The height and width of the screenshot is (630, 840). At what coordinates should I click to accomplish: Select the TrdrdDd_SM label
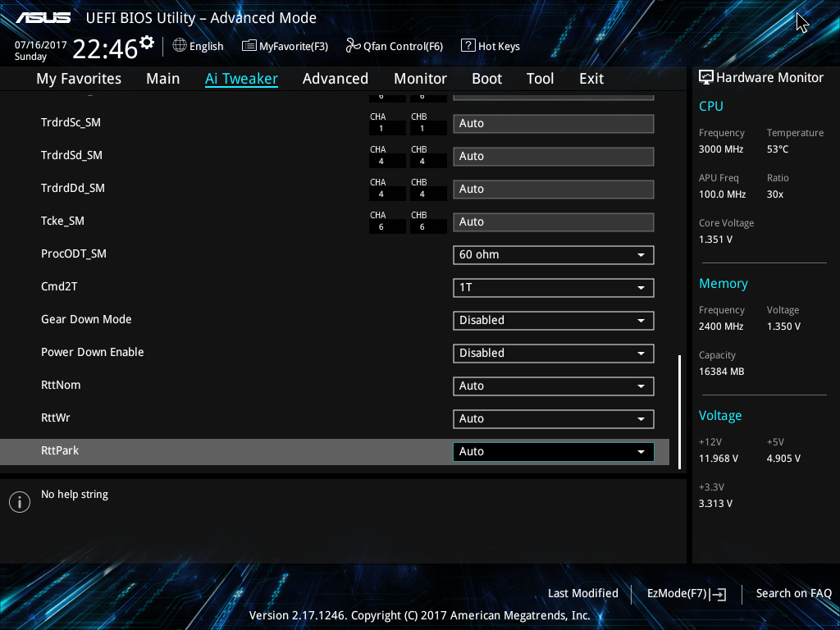(73, 188)
